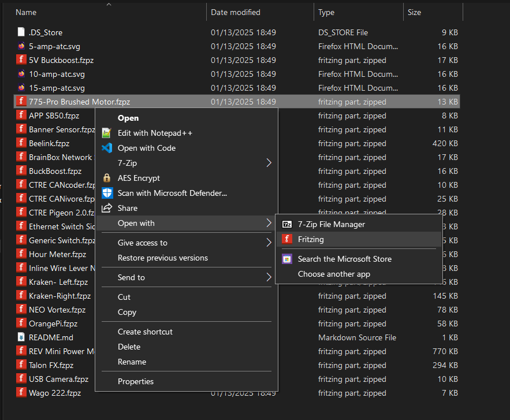Screen dimensions: 510x420
Task: Click the Microsoft Store icon
Action: 287,259
